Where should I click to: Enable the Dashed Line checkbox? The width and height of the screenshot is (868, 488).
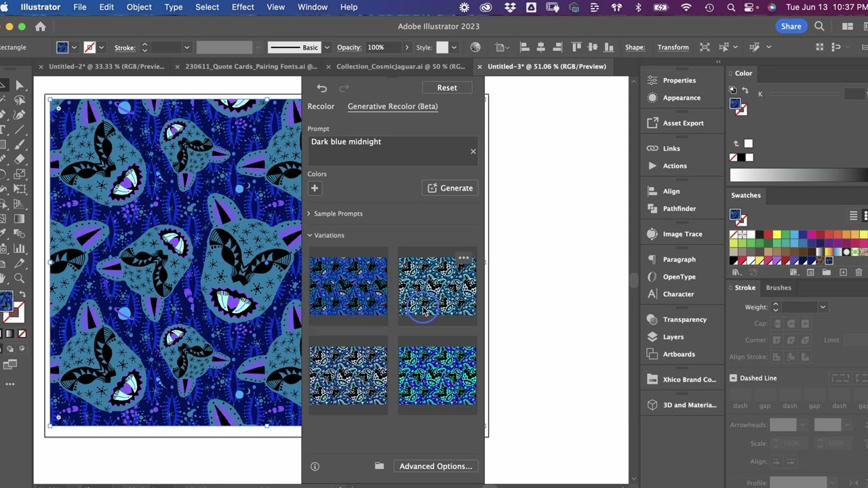pos(733,378)
